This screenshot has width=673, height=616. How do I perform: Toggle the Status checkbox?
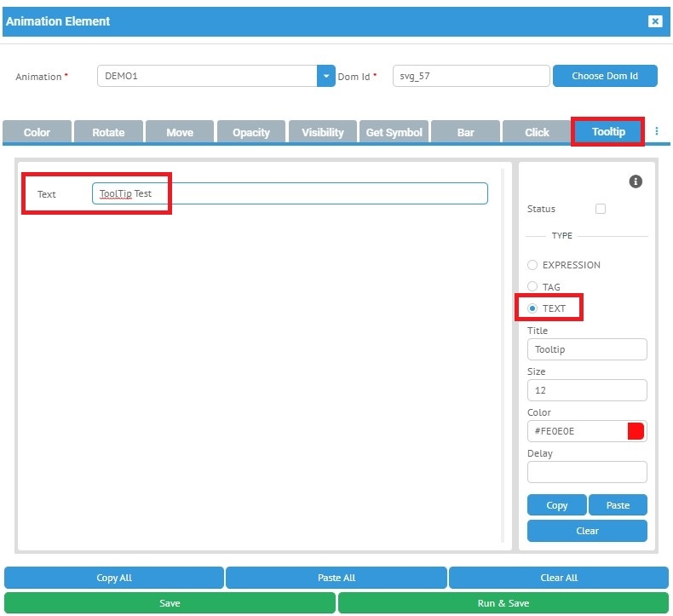[x=601, y=209]
